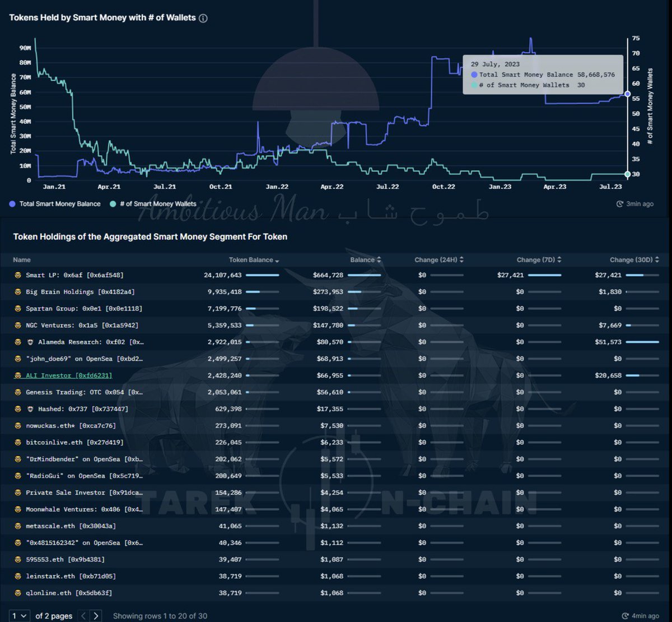
Task: Open the page number dropdown at bottom left
Action: click(x=18, y=615)
